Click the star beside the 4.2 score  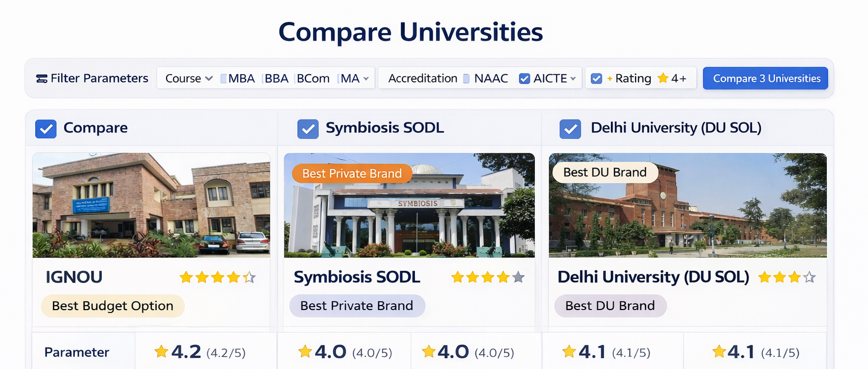(161, 352)
